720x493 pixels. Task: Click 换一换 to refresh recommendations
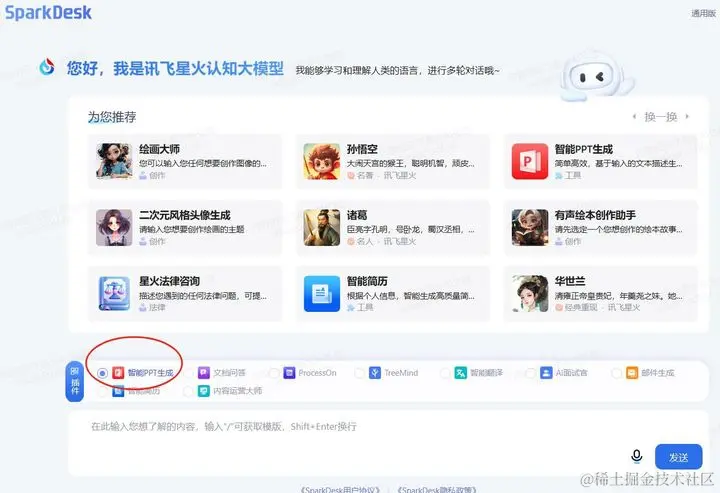661,117
